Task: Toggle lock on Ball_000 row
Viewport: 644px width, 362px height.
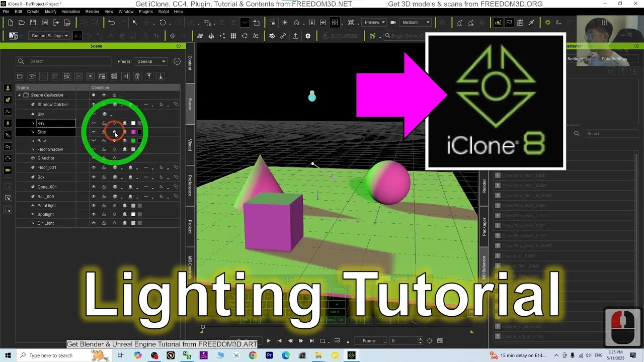Action: [x=104, y=197]
